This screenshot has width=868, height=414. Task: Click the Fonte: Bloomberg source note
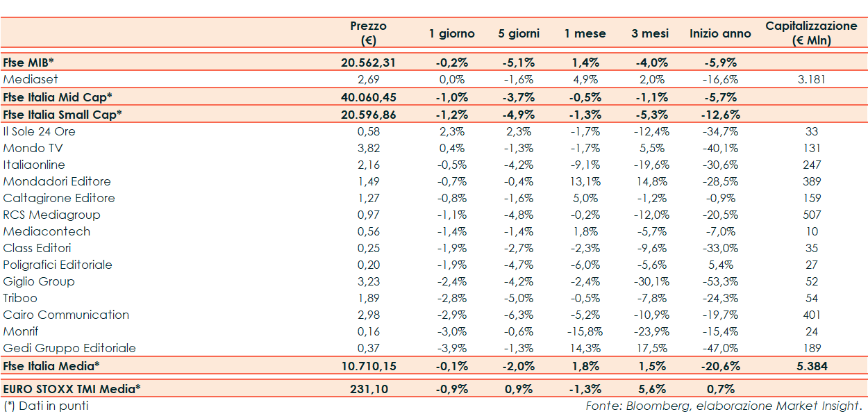(x=724, y=406)
